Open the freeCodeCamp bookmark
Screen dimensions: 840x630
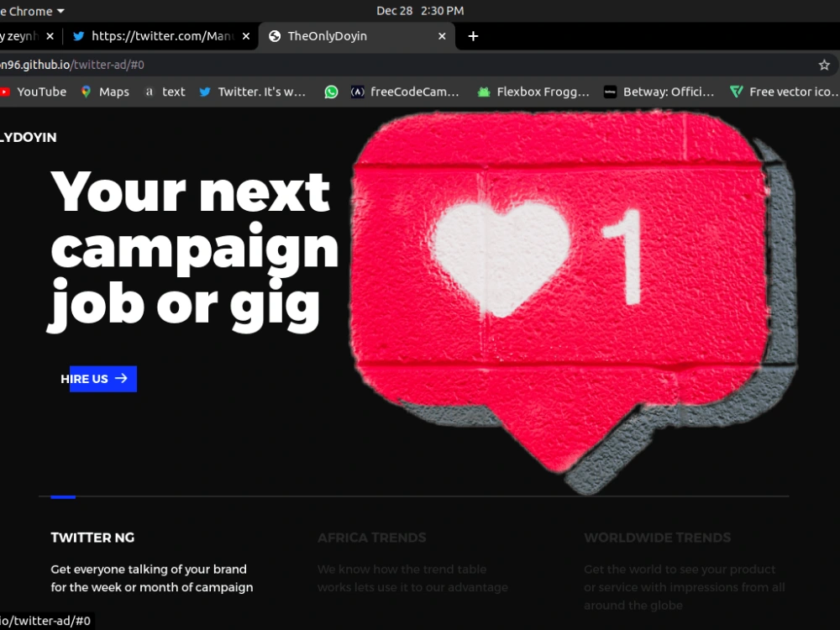[x=405, y=92]
